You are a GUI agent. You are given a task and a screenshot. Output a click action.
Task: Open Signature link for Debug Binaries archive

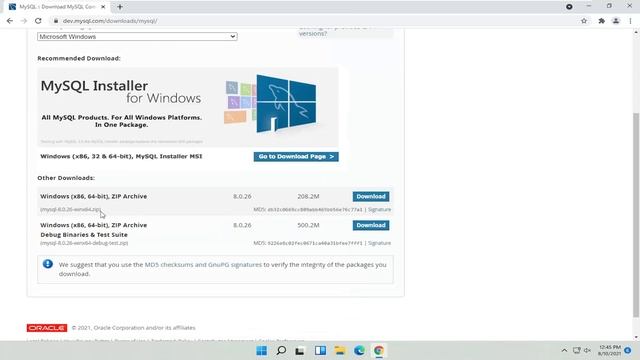(379, 243)
